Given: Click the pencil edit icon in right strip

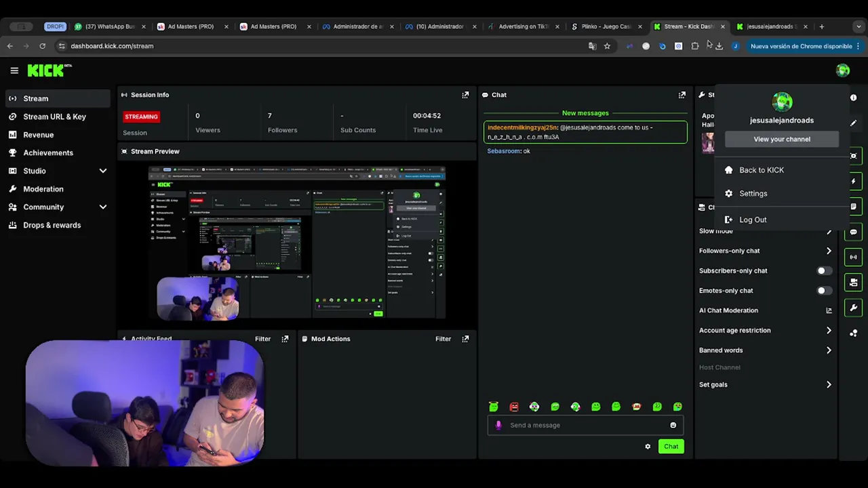Looking at the screenshot, I should click(854, 123).
